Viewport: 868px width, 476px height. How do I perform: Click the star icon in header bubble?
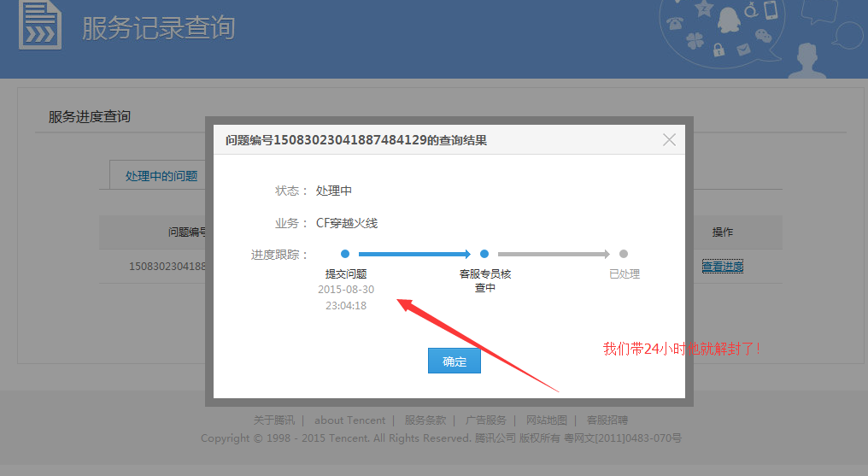[x=704, y=9]
